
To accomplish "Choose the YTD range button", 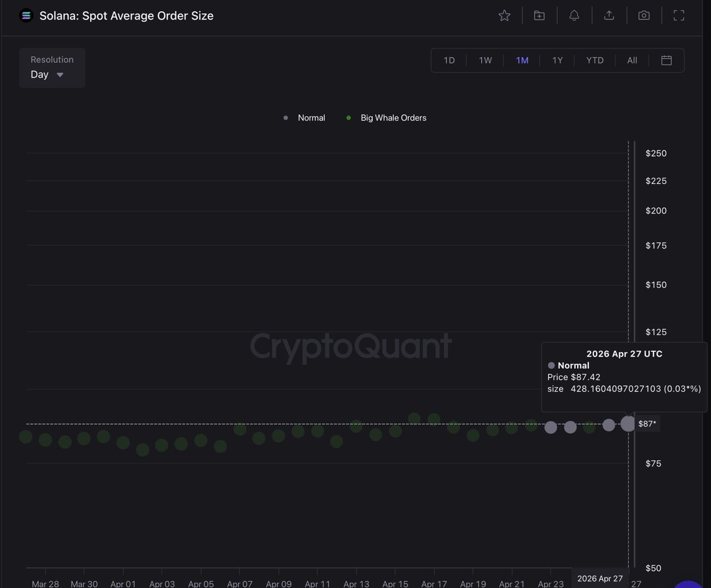I will [x=595, y=61].
